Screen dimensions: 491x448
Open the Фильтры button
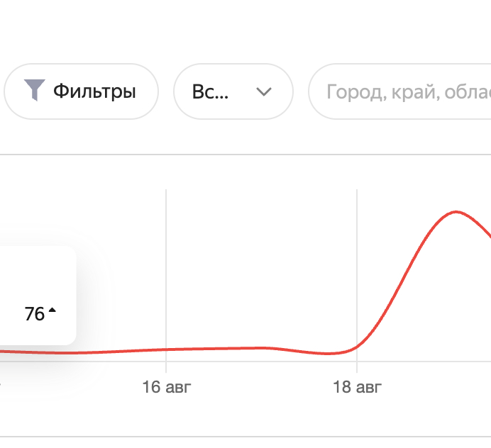point(81,91)
